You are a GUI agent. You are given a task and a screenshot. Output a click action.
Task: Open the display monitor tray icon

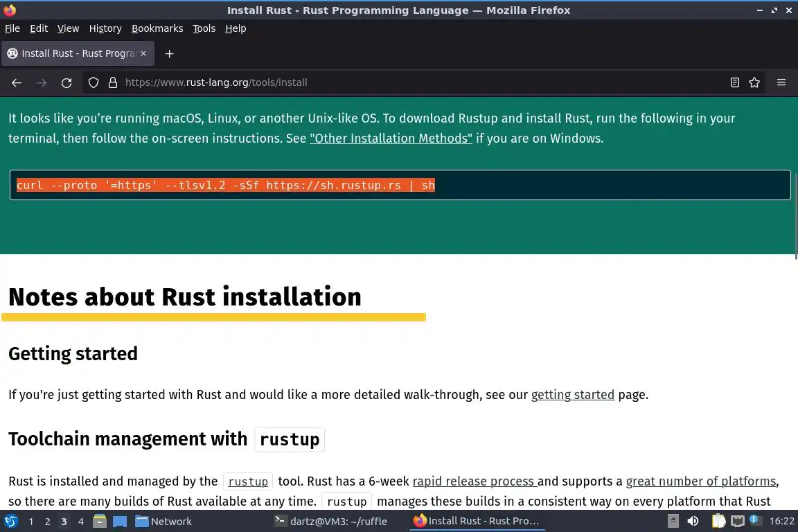click(738, 522)
